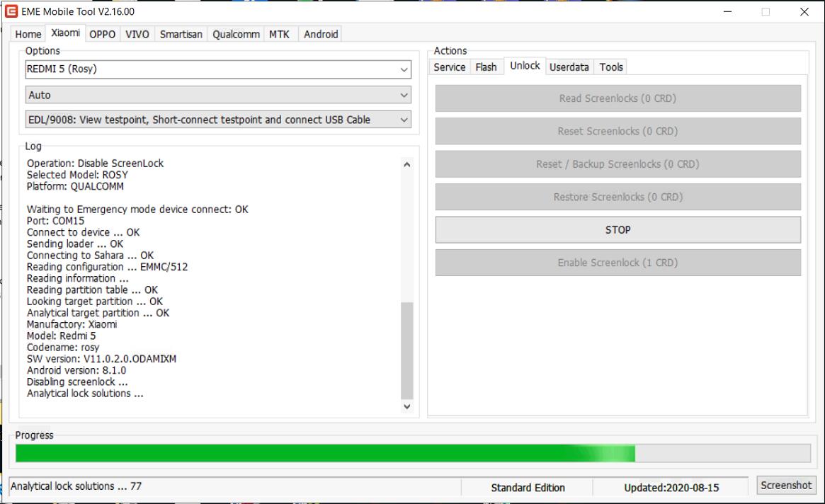
Task: Click log line 'Connecting to Sahara ... OK'
Action: tap(90, 256)
